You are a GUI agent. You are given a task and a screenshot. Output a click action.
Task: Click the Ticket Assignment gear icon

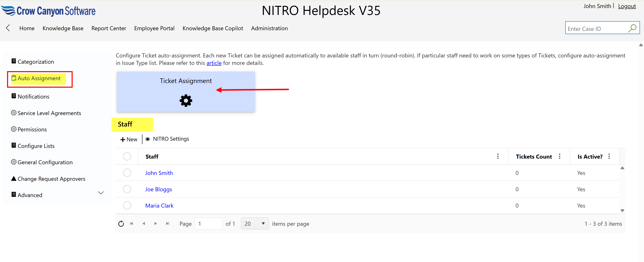186,101
